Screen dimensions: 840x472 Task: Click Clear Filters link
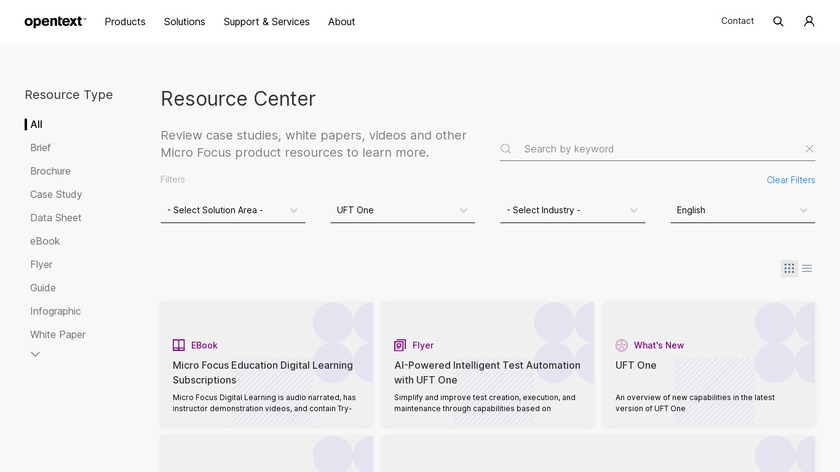[x=791, y=180]
